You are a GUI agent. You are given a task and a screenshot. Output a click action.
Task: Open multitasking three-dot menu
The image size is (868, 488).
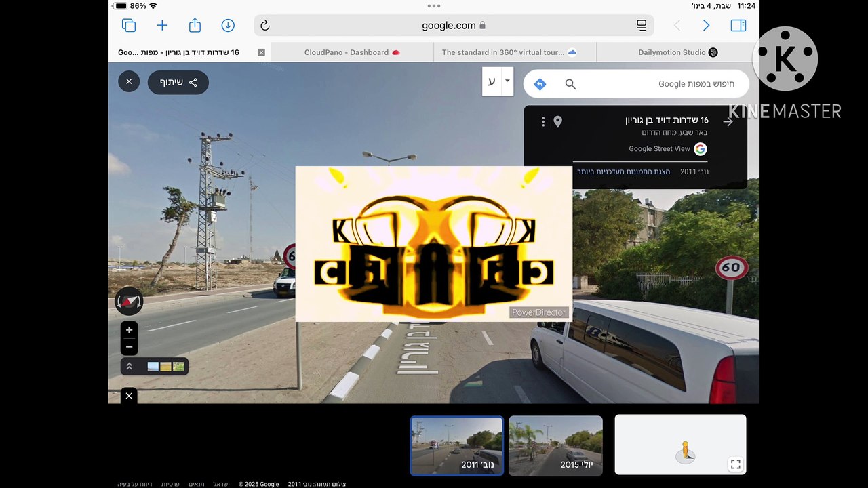click(434, 5)
